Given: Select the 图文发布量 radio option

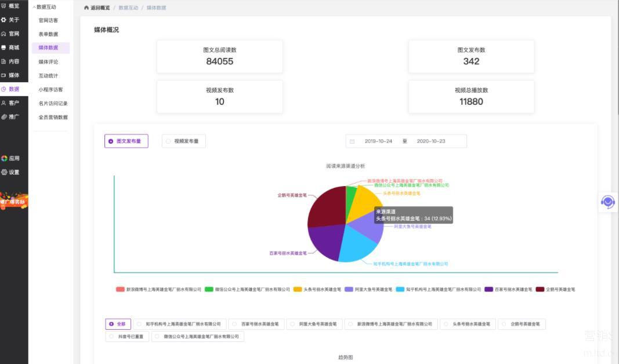Looking at the screenshot, I should [x=111, y=141].
